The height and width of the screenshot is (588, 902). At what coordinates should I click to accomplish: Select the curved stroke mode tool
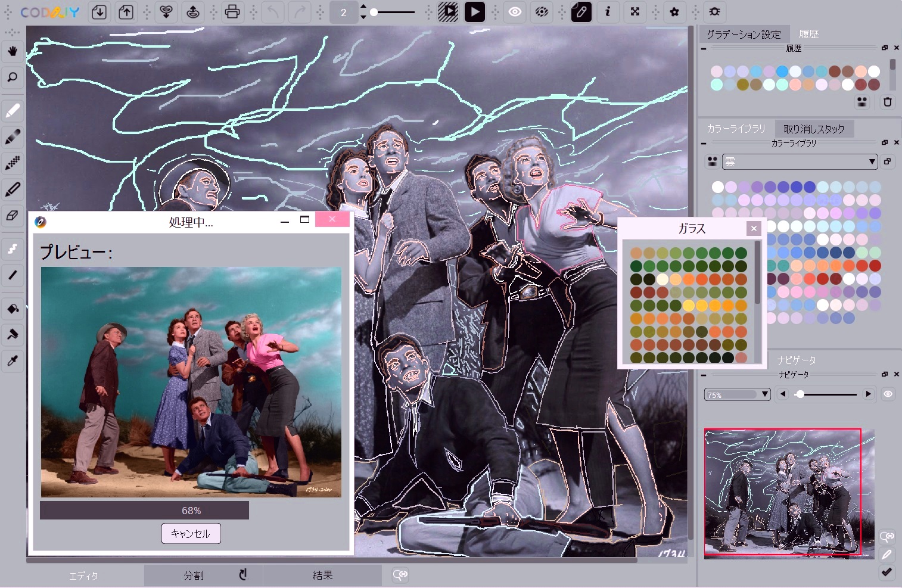[13, 249]
